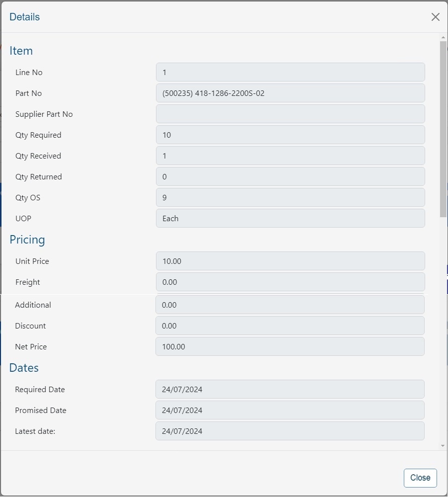
Task: Select the Unit Price field
Action: click(290, 261)
